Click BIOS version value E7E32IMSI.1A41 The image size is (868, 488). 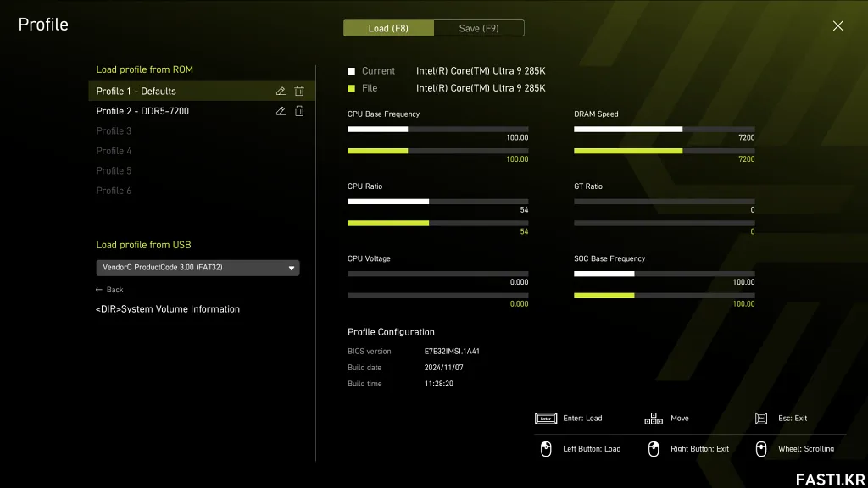click(x=452, y=352)
